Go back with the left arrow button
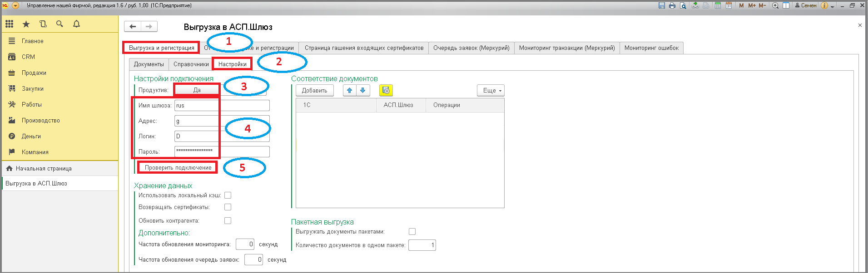The image size is (868, 273). pos(133,26)
